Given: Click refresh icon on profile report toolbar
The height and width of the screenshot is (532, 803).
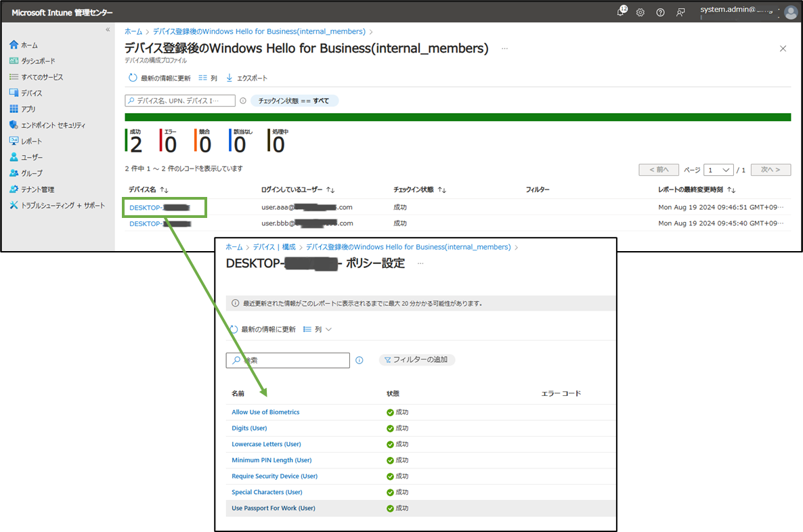Looking at the screenshot, I should click(x=133, y=78).
